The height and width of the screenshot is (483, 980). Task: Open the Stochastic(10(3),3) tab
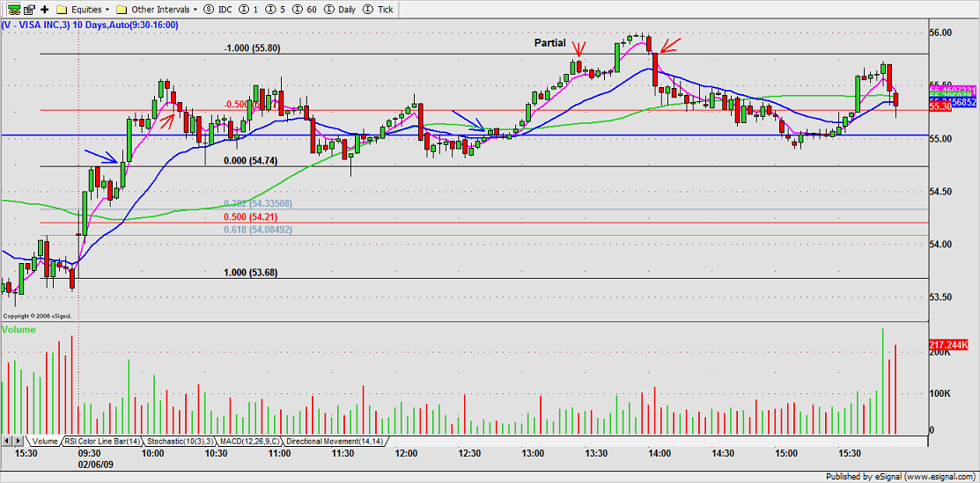pos(180,441)
